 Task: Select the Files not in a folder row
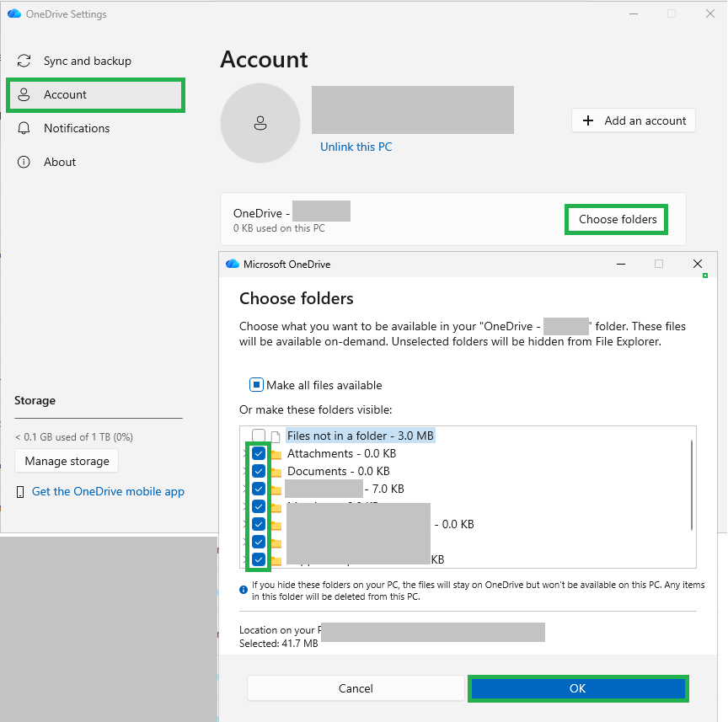(361, 436)
